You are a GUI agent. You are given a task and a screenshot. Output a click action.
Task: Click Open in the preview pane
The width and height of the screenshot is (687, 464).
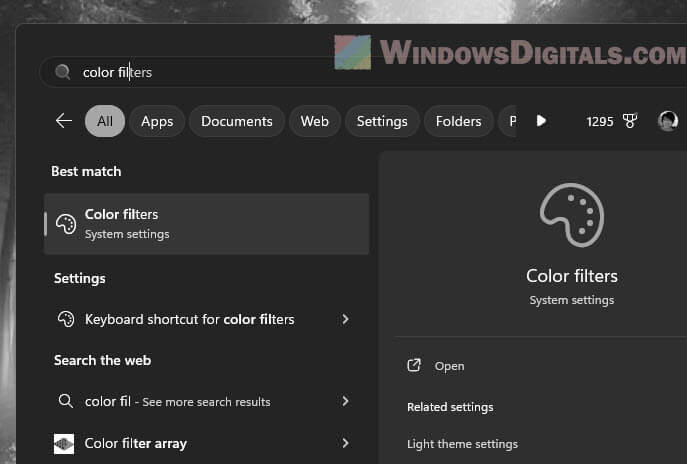449,366
